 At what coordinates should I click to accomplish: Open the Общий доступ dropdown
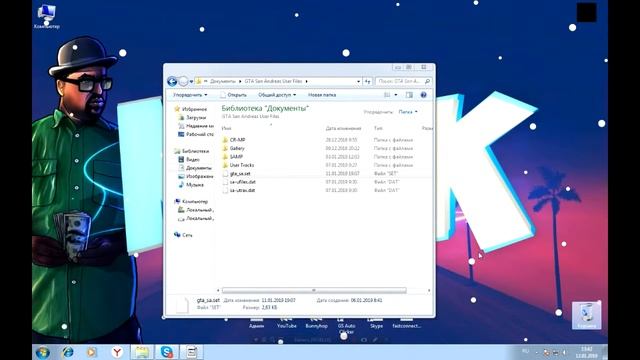pyautogui.click(x=277, y=95)
